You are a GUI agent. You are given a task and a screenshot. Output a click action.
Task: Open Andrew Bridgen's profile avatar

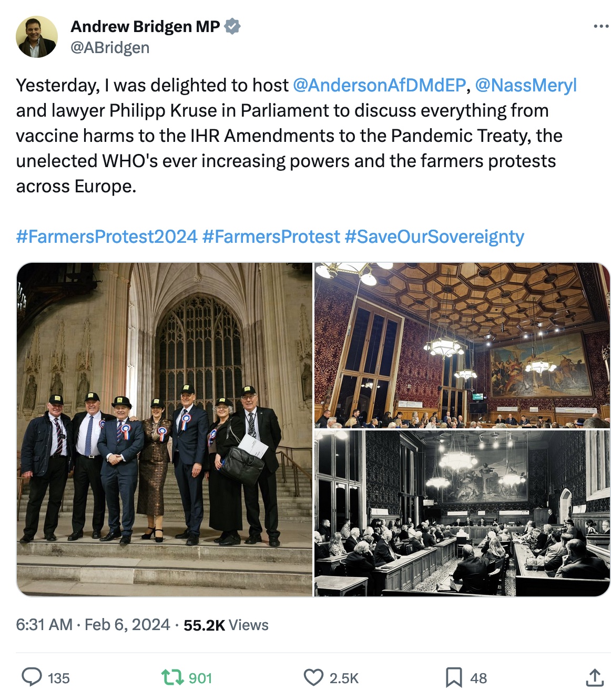pos(36,37)
